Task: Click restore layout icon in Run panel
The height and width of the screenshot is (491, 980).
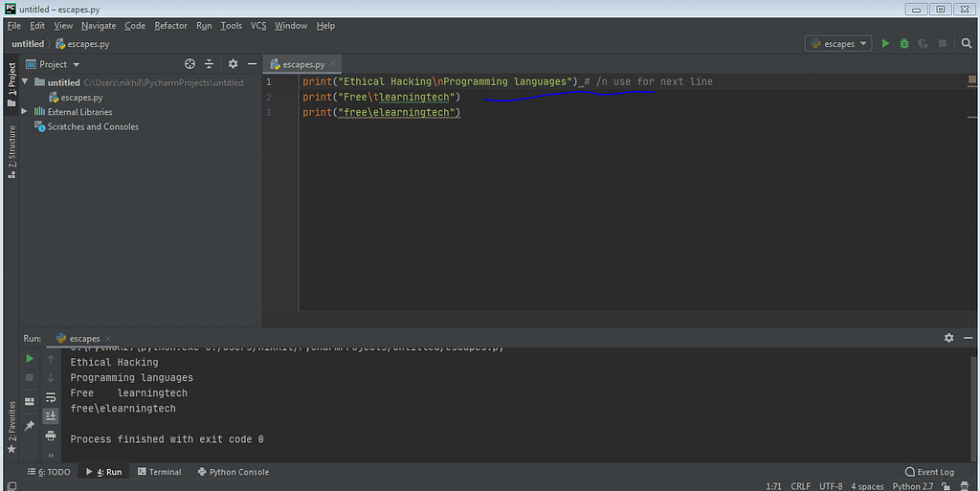Action: [x=30, y=401]
